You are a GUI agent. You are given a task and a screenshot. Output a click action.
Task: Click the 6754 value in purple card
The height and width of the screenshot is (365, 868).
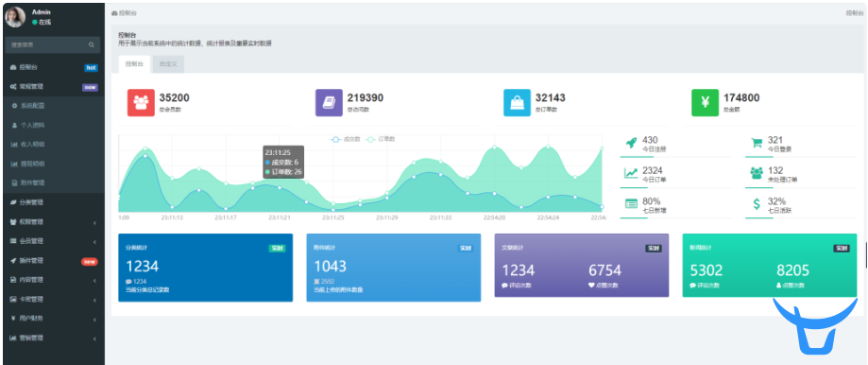(604, 270)
